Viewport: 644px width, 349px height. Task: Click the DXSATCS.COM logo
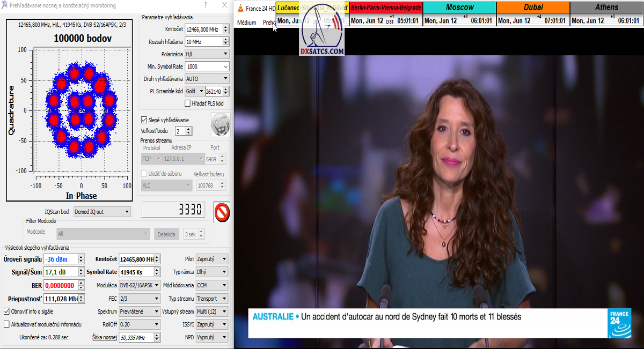[x=321, y=33]
